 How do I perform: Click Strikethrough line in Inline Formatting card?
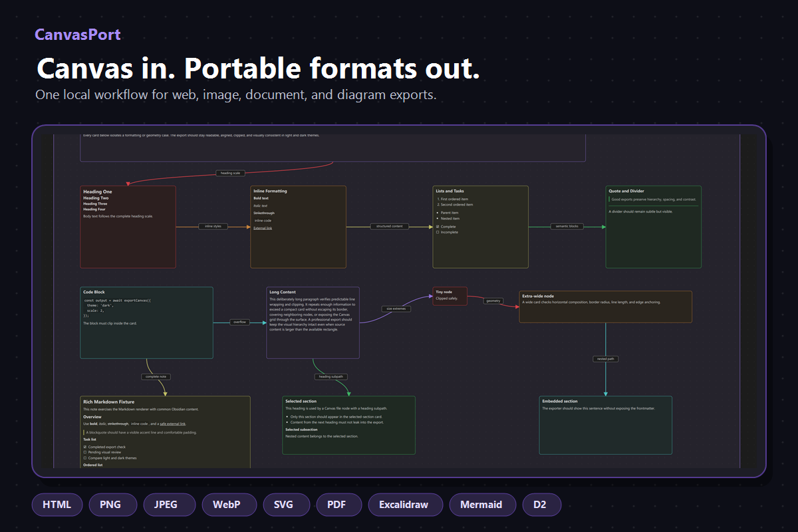(264, 213)
